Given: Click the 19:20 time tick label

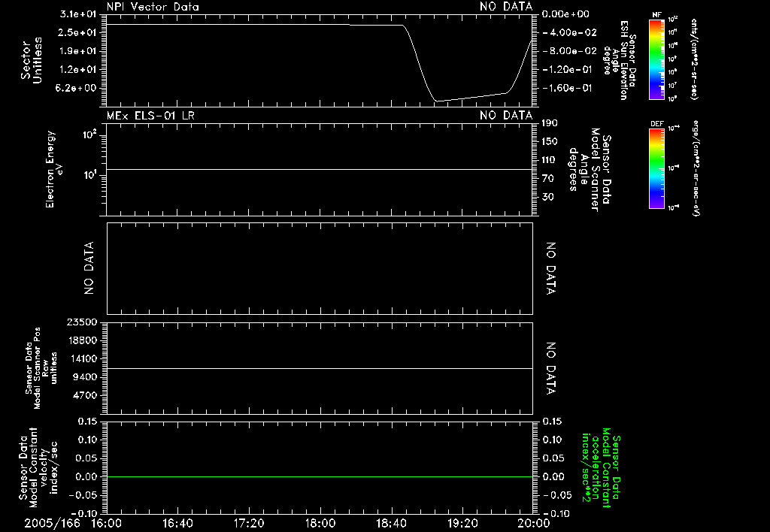Looking at the screenshot, I should coord(462,523).
